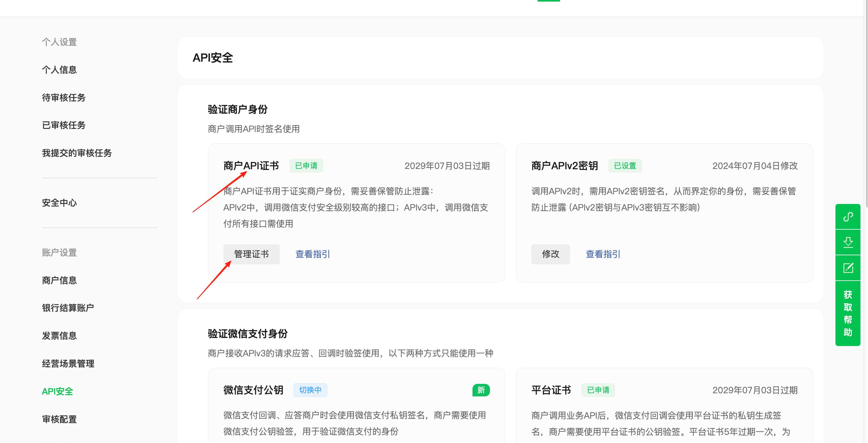
Task: Click the 商户API证书 card title
Action: [251, 166]
